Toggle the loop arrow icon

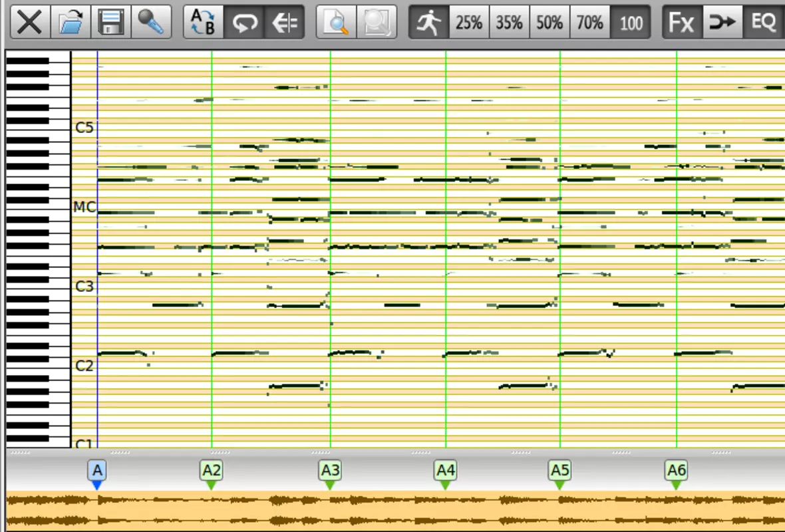243,22
